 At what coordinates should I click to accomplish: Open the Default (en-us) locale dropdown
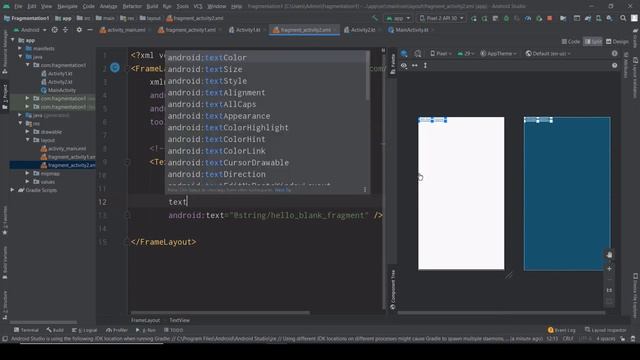click(548, 53)
